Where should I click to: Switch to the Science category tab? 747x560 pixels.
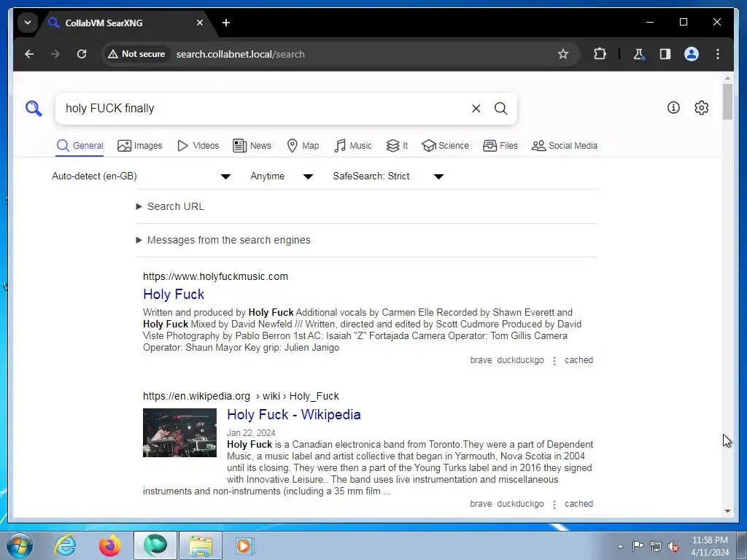point(446,146)
